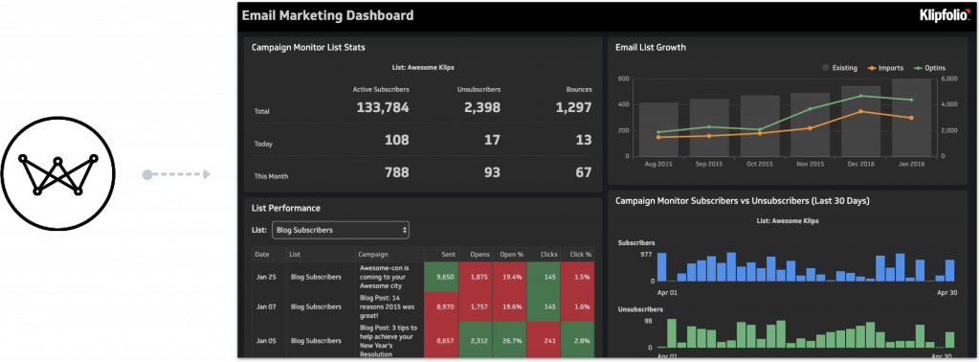Click the sent value 9,650 cell
This screenshot has height=362, width=980.
(441, 277)
